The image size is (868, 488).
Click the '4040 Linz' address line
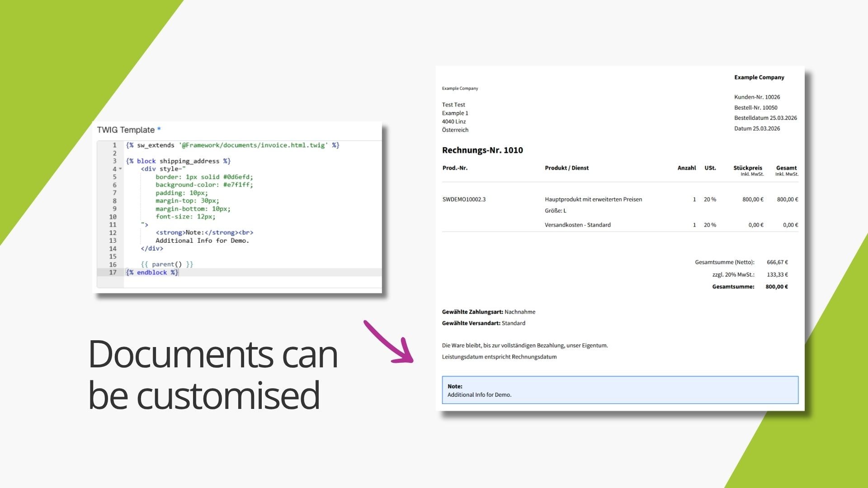[454, 122]
